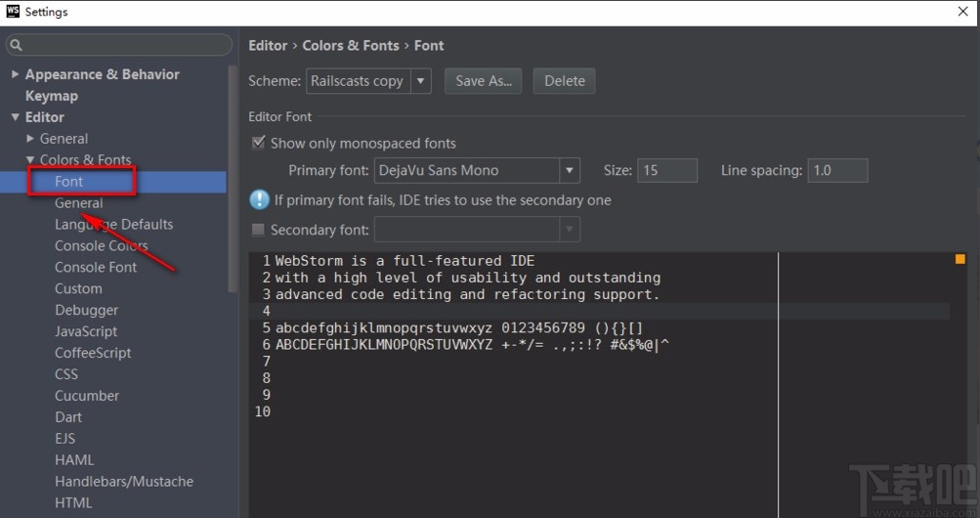This screenshot has height=518, width=980.
Task: Click the orange marker in editor preview corner
Action: pos(959,259)
